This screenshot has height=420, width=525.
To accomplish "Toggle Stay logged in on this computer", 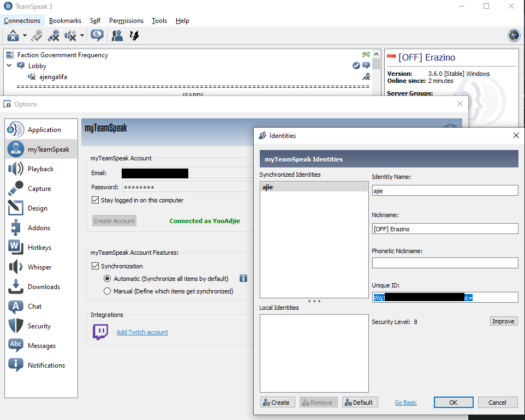I will click(95, 200).
